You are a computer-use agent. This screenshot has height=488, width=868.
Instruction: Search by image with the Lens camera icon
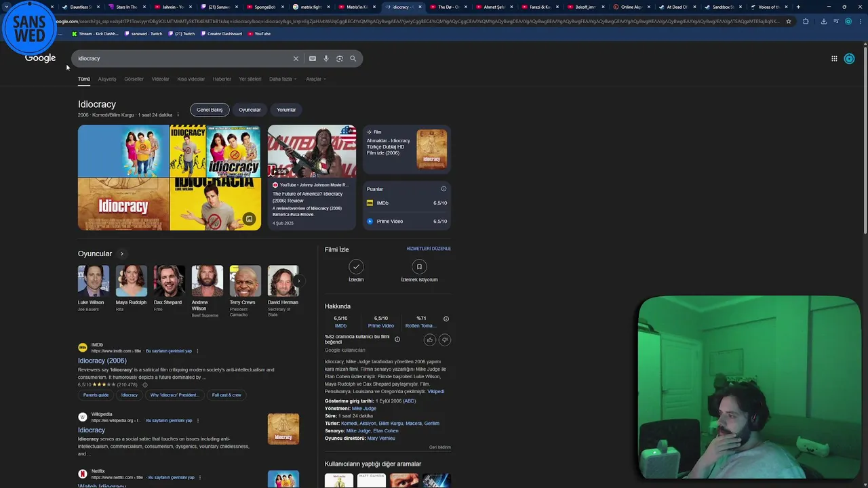[340, 58]
